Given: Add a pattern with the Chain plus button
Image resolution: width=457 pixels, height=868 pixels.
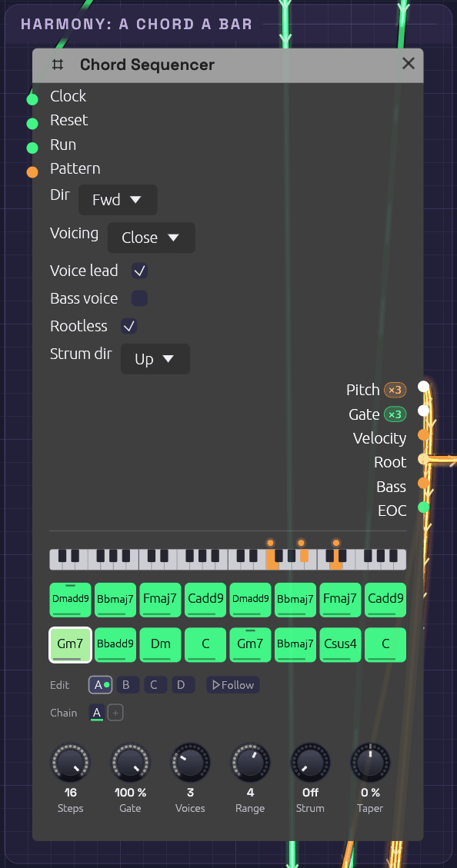Looking at the screenshot, I should point(115,713).
